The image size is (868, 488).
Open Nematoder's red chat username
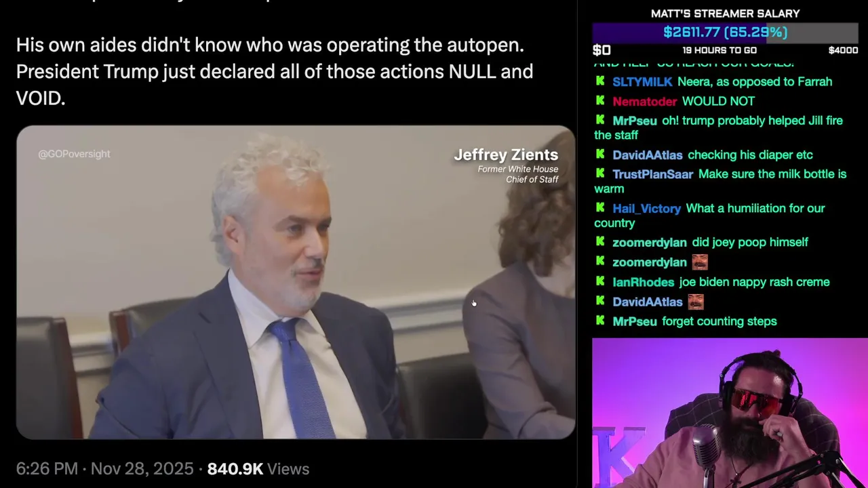[x=644, y=101]
